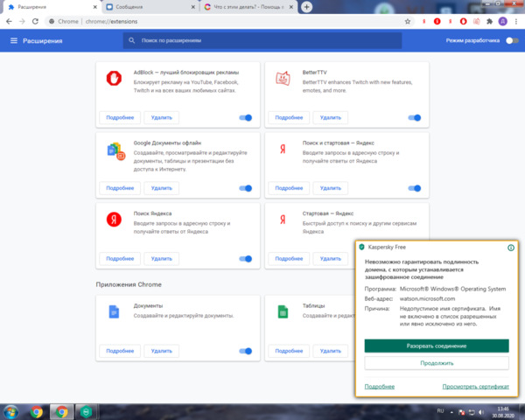Click the Kaspersky info icon in popup
This screenshot has height=420, width=525.
click(x=511, y=248)
